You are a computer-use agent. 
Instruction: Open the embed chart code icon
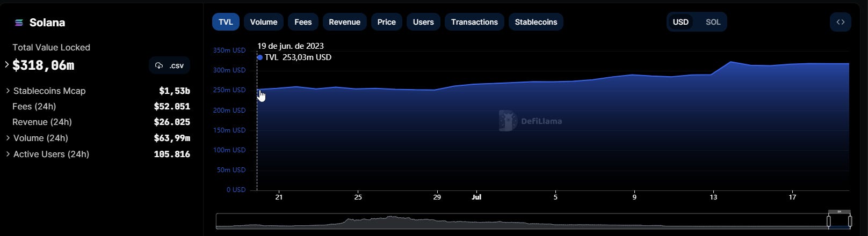[841, 22]
